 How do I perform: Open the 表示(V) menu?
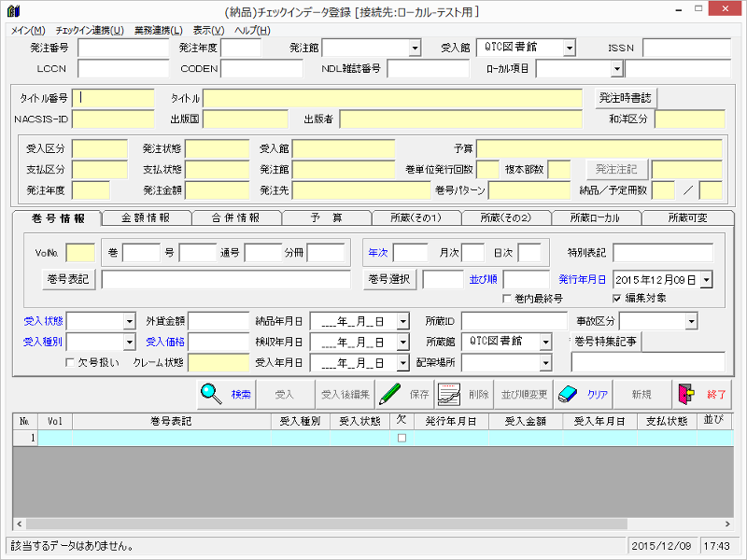coord(208,31)
